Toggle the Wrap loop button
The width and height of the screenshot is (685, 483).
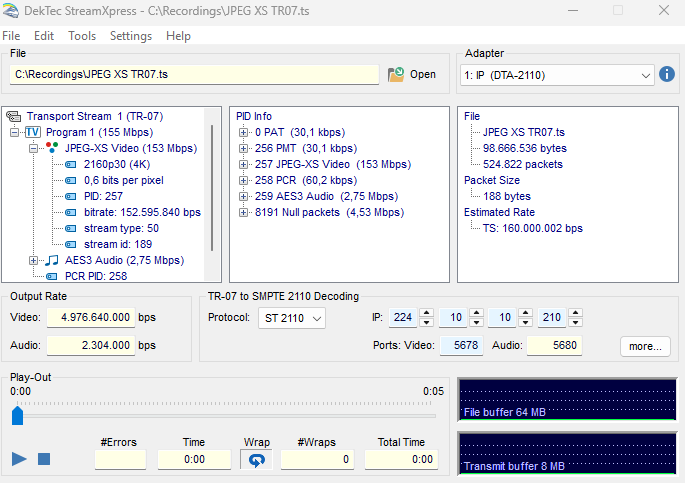pyautogui.click(x=256, y=459)
